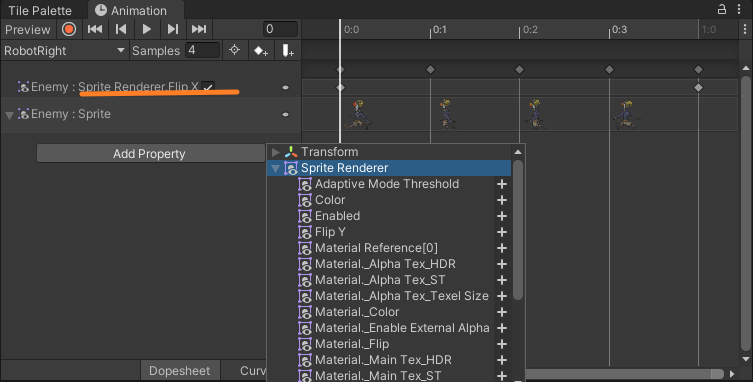Select Flip X keyframe at 0:0
The width and height of the screenshot is (753, 382).
[x=340, y=87]
